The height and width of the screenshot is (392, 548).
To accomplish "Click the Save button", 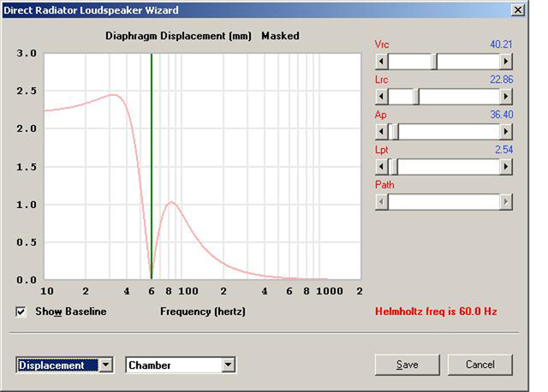I will [408, 365].
